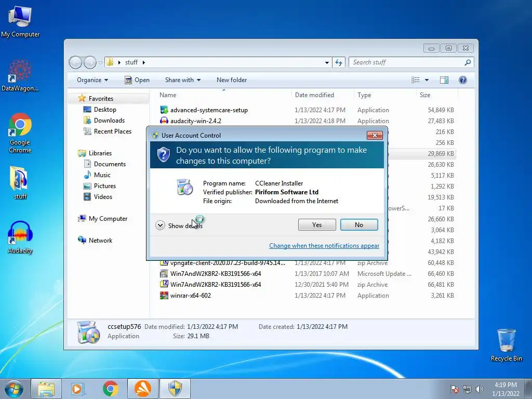Click Windows Explorer taskbar button
The image size is (532, 399).
46,389
